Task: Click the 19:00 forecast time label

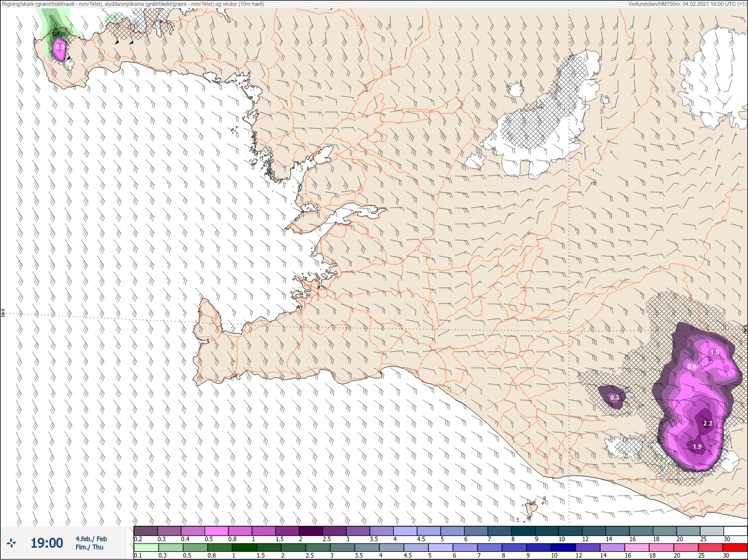Action: pyautogui.click(x=47, y=543)
